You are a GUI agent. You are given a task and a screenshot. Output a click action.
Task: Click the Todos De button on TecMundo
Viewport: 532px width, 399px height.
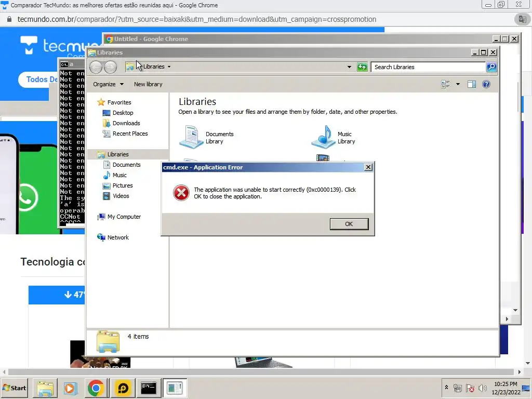(x=38, y=79)
